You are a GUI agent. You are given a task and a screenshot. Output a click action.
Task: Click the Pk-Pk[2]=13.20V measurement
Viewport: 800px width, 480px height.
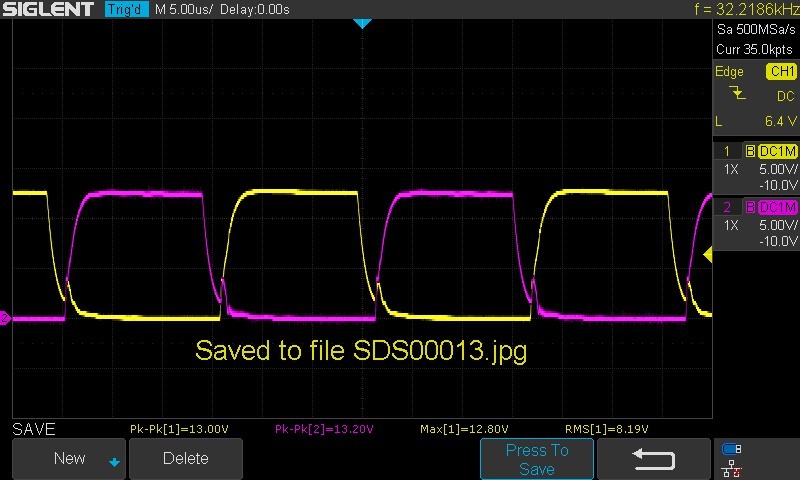pos(324,429)
